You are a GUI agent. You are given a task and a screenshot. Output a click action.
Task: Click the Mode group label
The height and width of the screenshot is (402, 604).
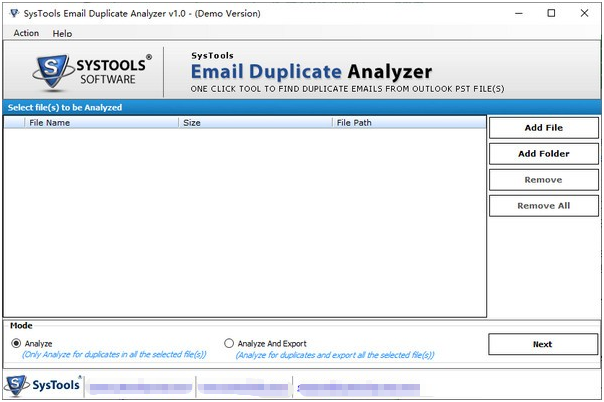pyautogui.click(x=21, y=326)
